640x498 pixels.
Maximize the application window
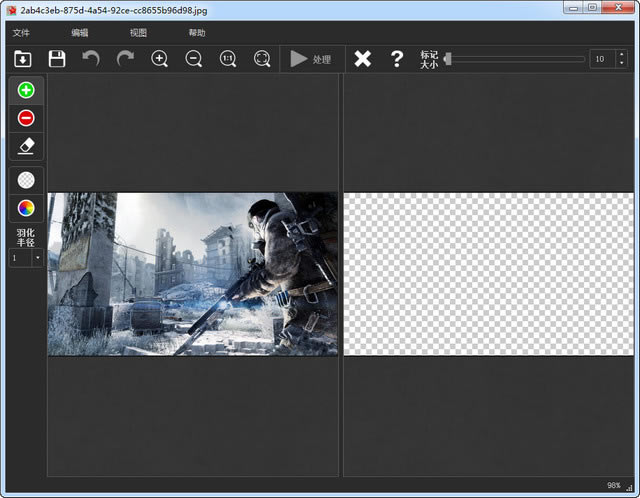pos(592,8)
